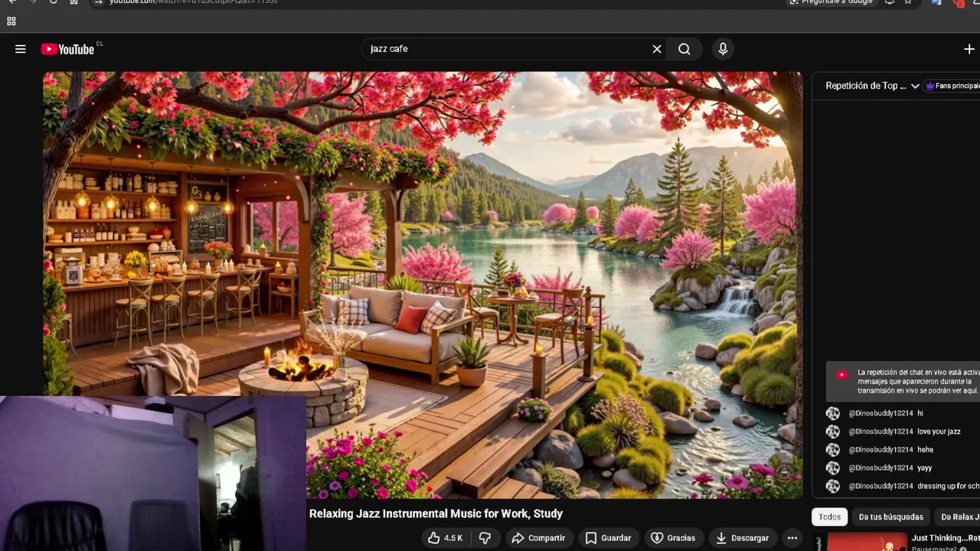Open the Create plus button
Image resolution: width=980 pixels, height=551 pixels.
click(x=969, y=49)
